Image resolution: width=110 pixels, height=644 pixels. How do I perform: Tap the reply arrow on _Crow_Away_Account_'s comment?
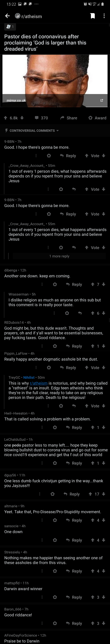tap(73, 189)
